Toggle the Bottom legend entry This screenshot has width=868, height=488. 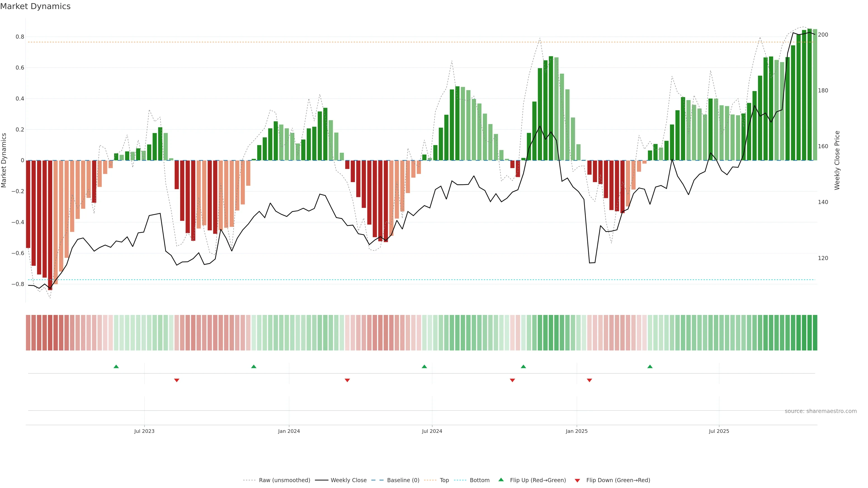479,480
